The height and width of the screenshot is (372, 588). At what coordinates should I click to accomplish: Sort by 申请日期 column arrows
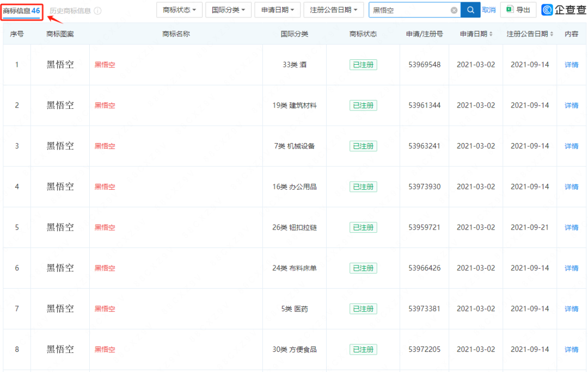coord(491,34)
